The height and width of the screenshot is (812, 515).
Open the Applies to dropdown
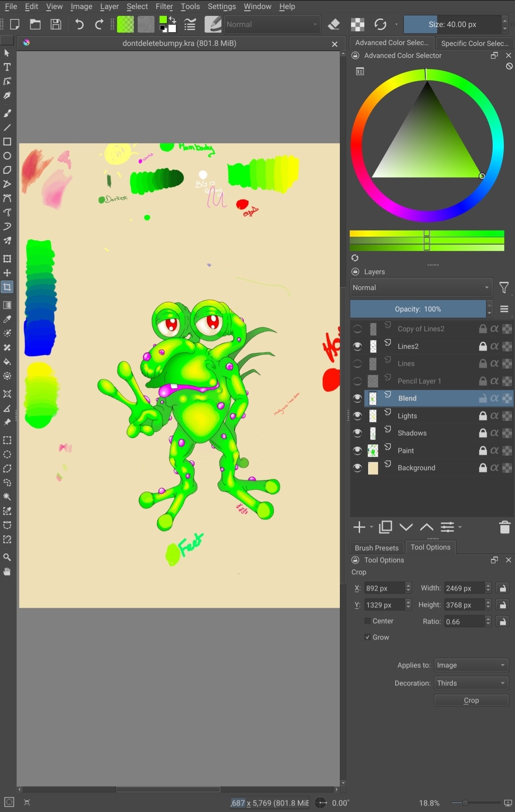point(471,665)
